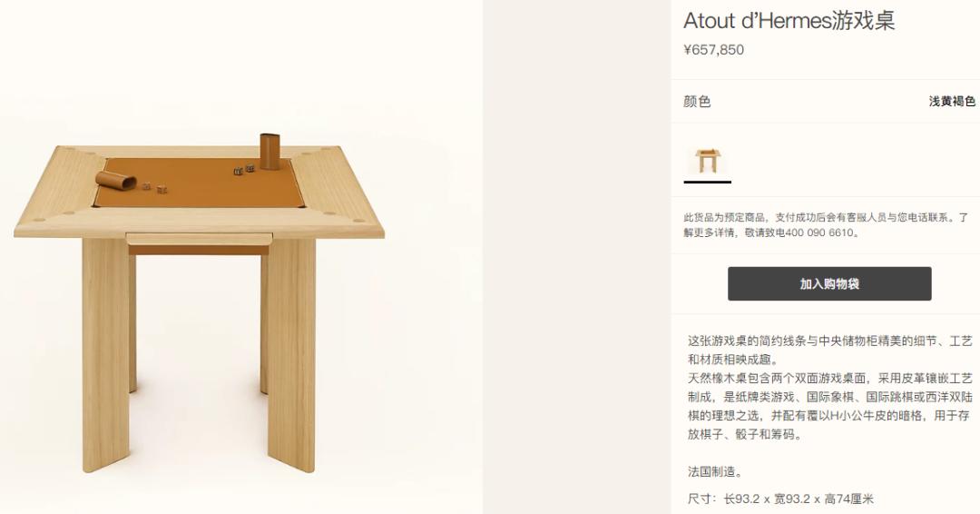Click the 此货品为预定商品 pre-order notice
Screen dimensions: 980x514
(826, 225)
